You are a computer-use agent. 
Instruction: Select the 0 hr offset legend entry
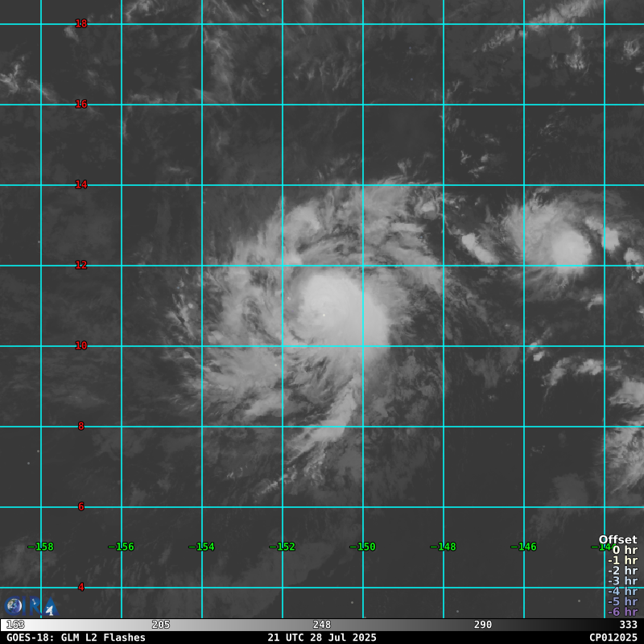(x=624, y=551)
